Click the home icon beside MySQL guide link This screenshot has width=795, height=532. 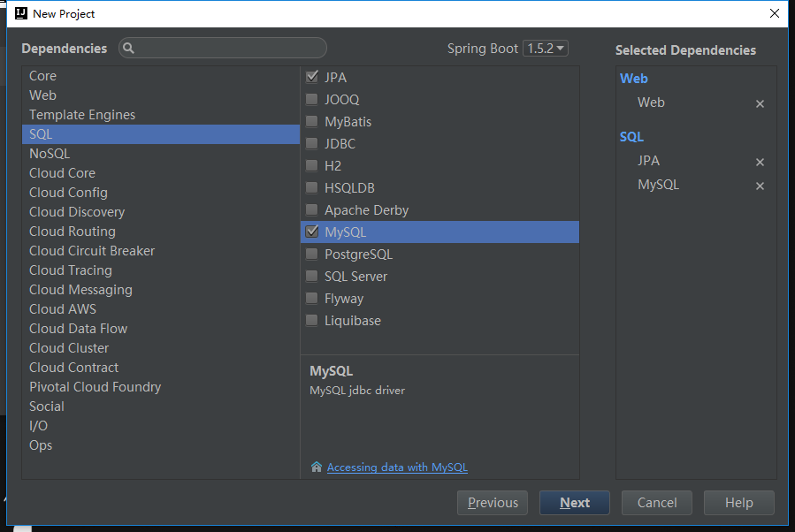pyautogui.click(x=317, y=467)
